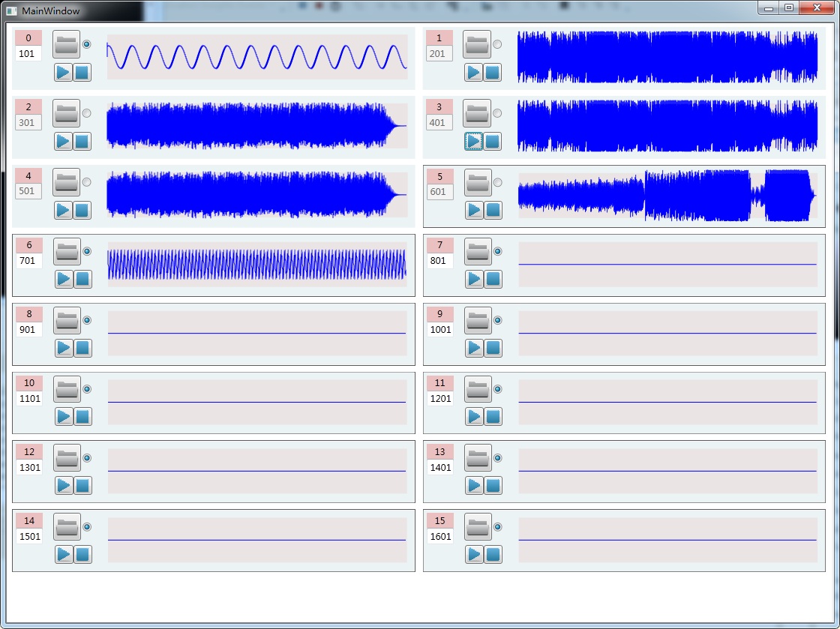Stop channel 8 playback
The height and width of the screenshot is (629, 840).
(82, 348)
